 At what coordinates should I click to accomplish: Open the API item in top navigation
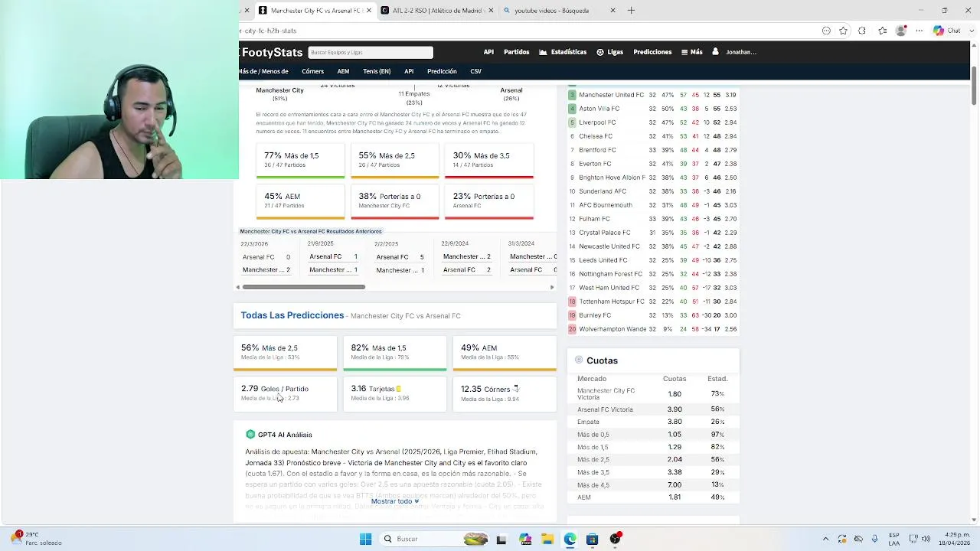click(488, 52)
